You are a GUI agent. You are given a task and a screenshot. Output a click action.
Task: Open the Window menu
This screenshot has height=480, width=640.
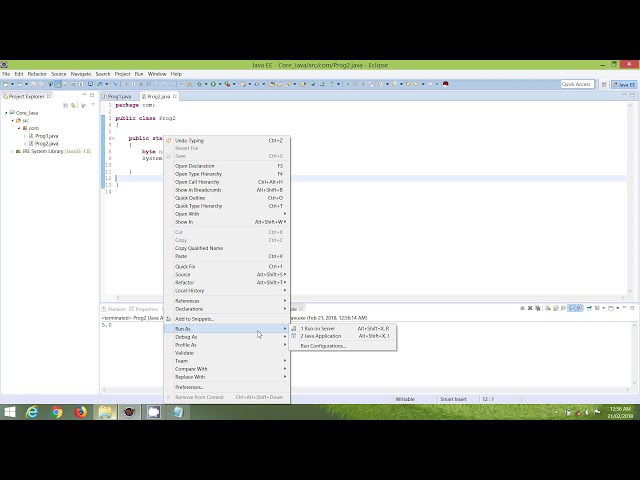pos(157,74)
